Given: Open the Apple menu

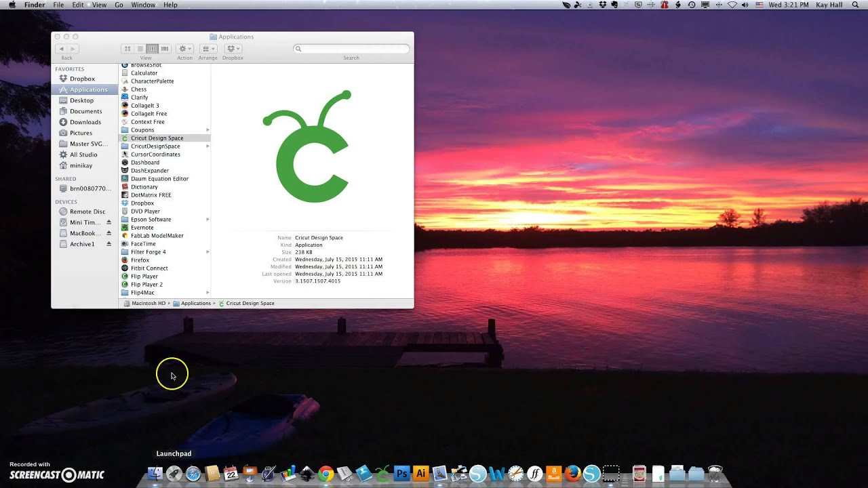Looking at the screenshot, I should pyautogui.click(x=12, y=5).
